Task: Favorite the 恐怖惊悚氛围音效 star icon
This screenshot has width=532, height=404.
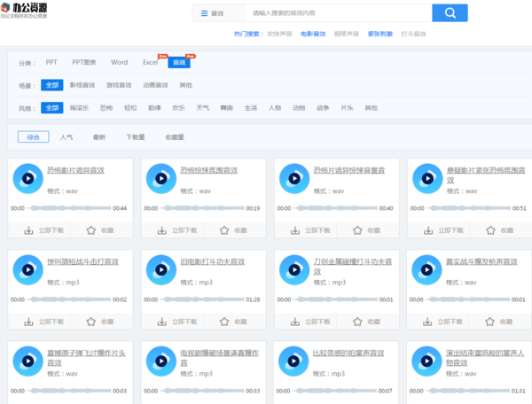Action: pyautogui.click(x=224, y=230)
